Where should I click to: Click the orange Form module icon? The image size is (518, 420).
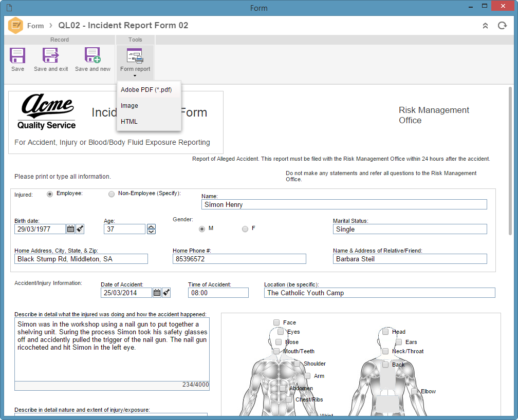[x=15, y=26]
